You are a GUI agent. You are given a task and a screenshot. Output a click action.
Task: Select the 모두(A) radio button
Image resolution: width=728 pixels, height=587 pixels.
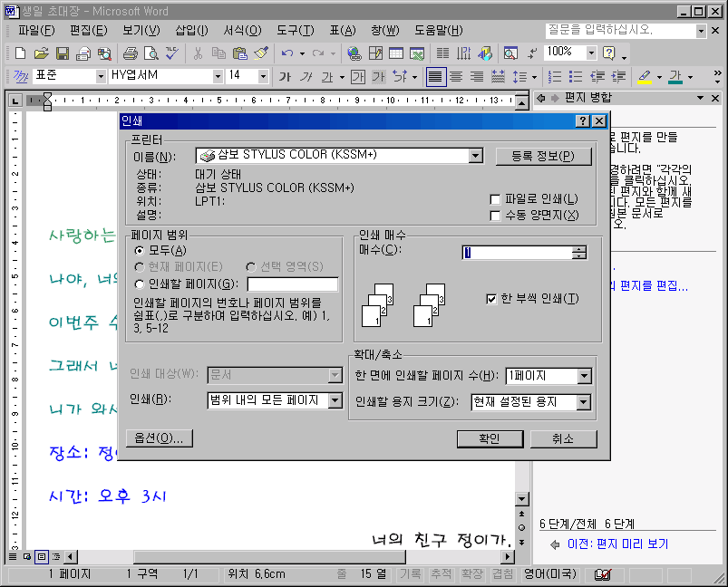coord(139,251)
